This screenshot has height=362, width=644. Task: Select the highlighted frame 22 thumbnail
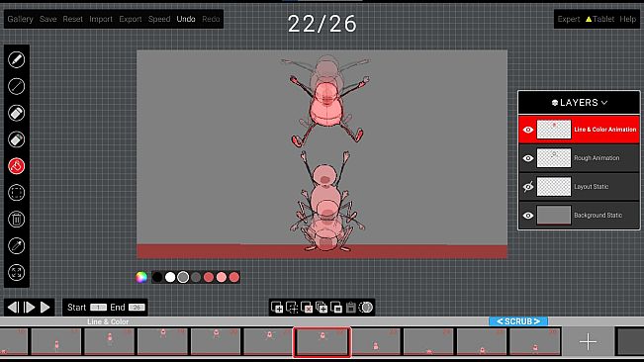tap(322, 342)
